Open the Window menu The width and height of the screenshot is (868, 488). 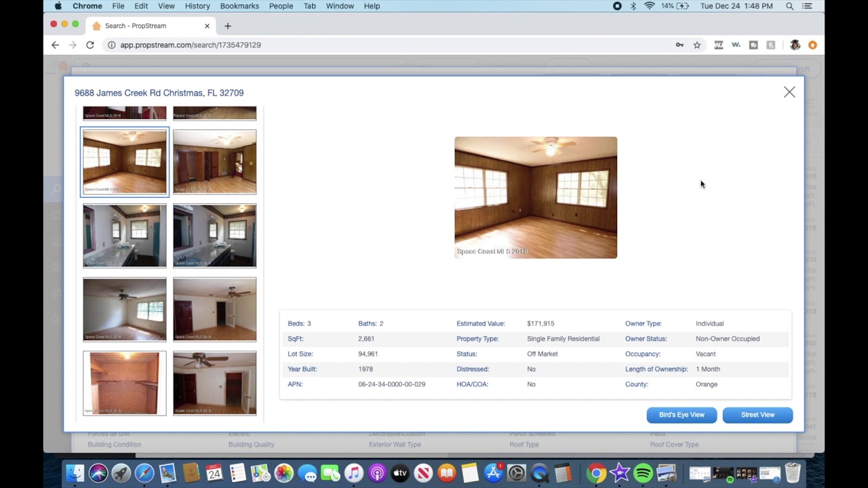click(340, 6)
